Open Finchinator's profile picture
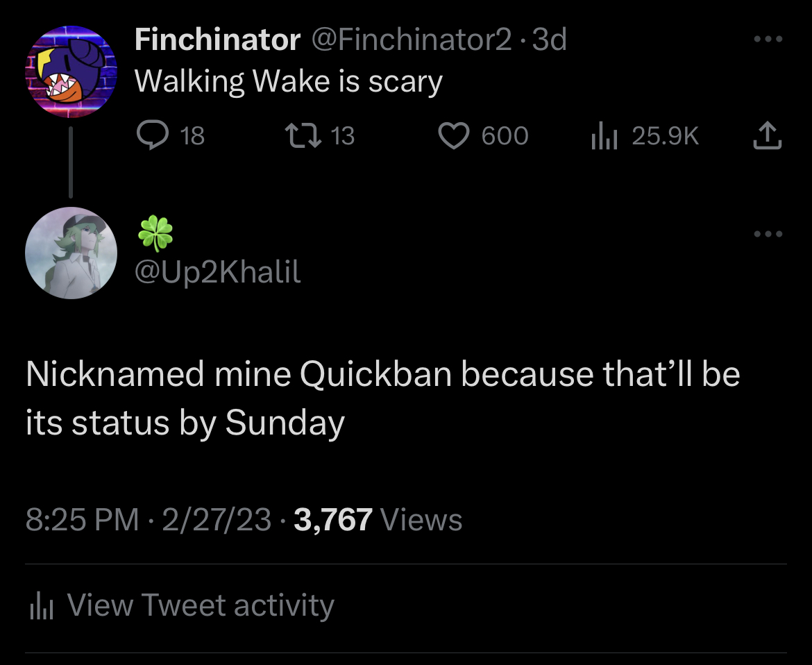The height and width of the screenshot is (665, 812). point(71,71)
